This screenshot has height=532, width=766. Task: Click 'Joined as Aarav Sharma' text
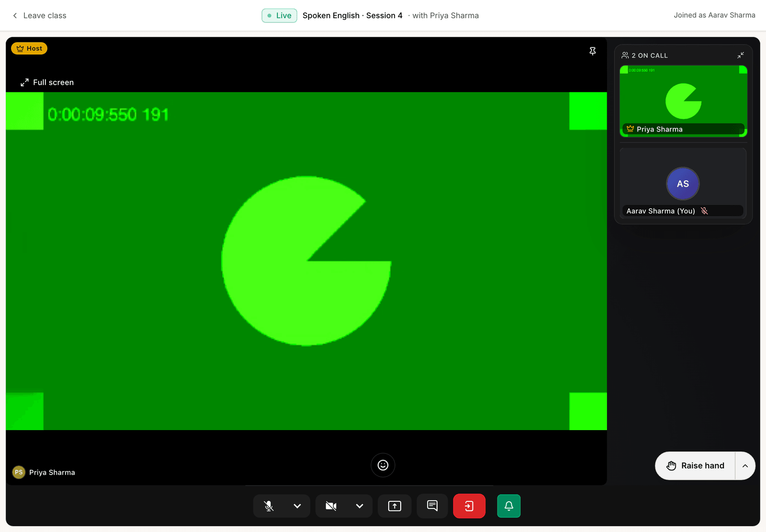[x=714, y=15]
